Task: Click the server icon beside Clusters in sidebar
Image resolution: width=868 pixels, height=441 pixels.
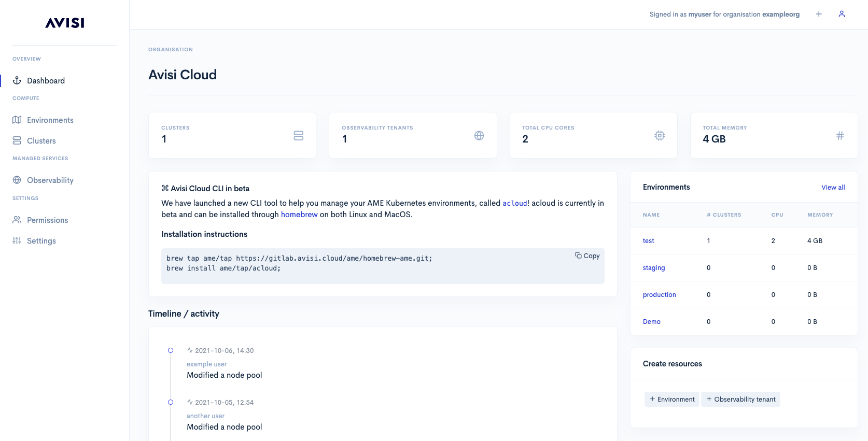Action: [17, 140]
